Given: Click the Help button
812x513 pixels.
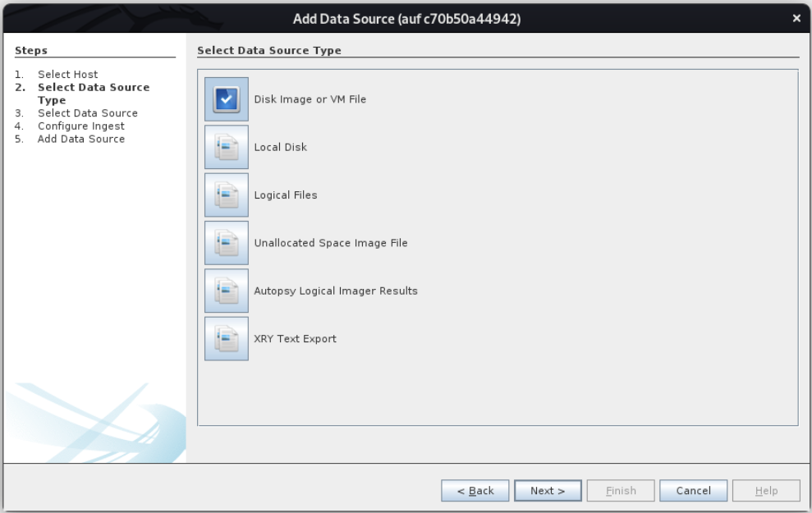Looking at the screenshot, I should [x=766, y=491].
